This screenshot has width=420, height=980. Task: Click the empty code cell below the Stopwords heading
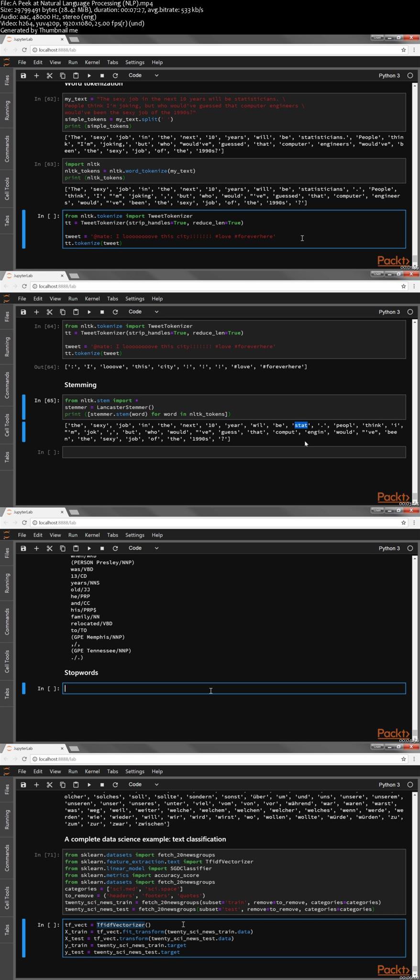[x=234, y=689]
